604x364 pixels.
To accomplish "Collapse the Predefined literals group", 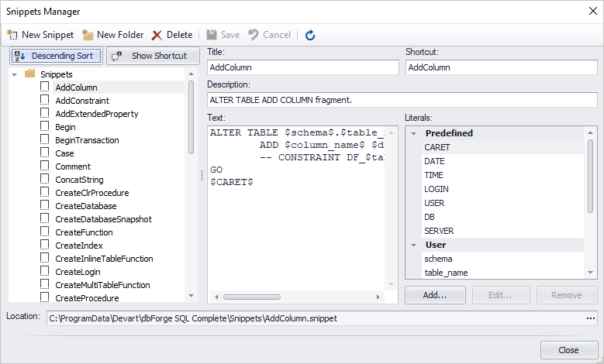I will [414, 133].
